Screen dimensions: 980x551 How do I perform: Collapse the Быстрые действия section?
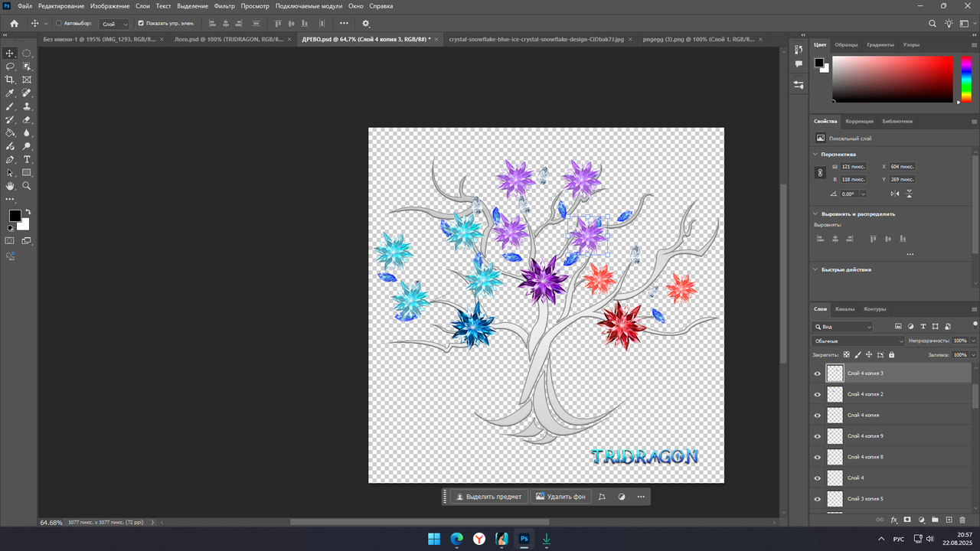[815, 269]
